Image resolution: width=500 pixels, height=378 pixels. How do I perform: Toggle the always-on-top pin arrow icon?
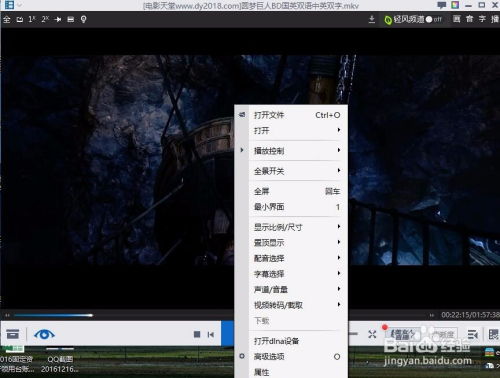[x=58, y=19]
